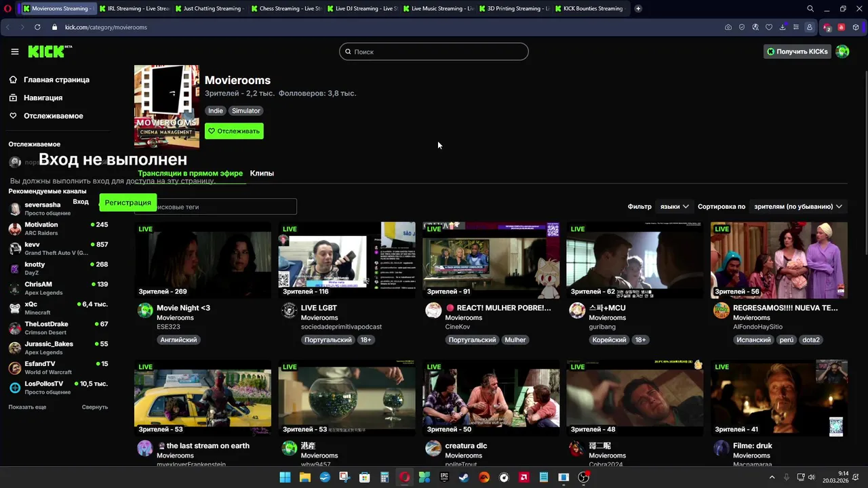Image resolution: width=868 pixels, height=488 pixels.
Task: Open a new browser tab
Action: click(638, 9)
